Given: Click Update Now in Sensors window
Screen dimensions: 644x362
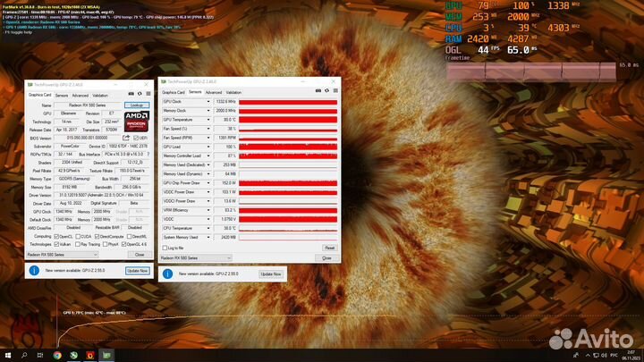Looking at the screenshot, I should coord(271,274).
